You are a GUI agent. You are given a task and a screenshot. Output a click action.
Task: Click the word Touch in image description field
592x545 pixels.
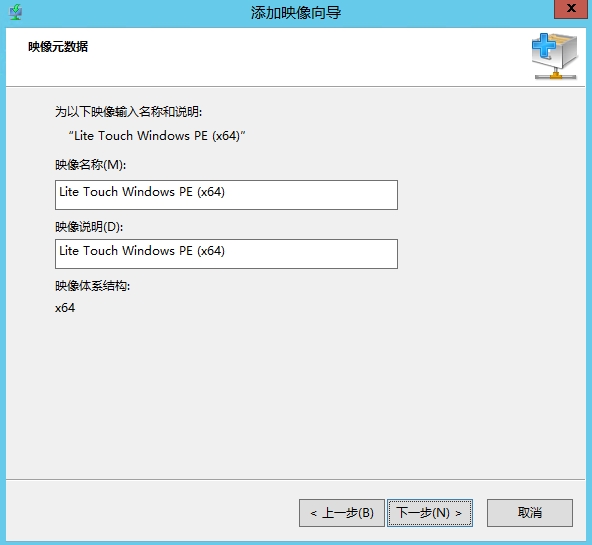click(100, 251)
